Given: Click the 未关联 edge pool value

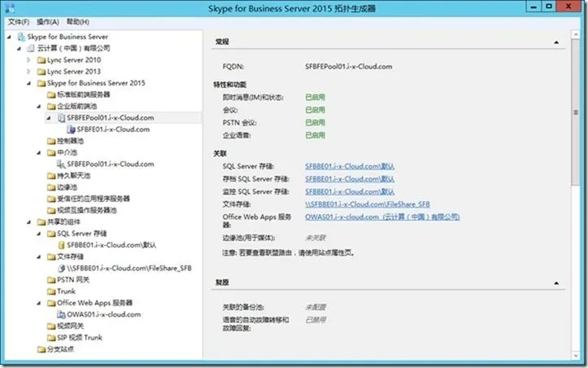Looking at the screenshot, I should (316, 238).
